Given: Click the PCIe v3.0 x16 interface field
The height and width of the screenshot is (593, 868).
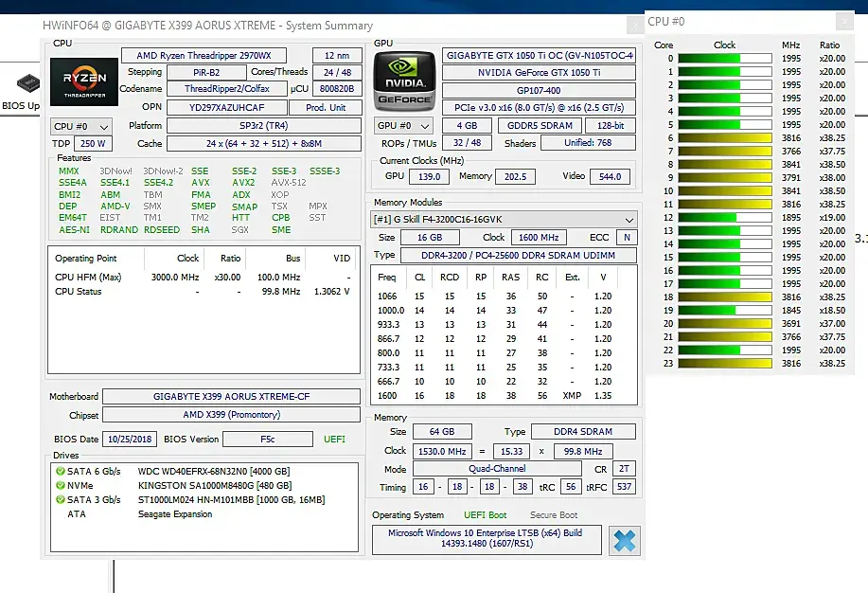Looking at the screenshot, I should pyautogui.click(x=539, y=107).
